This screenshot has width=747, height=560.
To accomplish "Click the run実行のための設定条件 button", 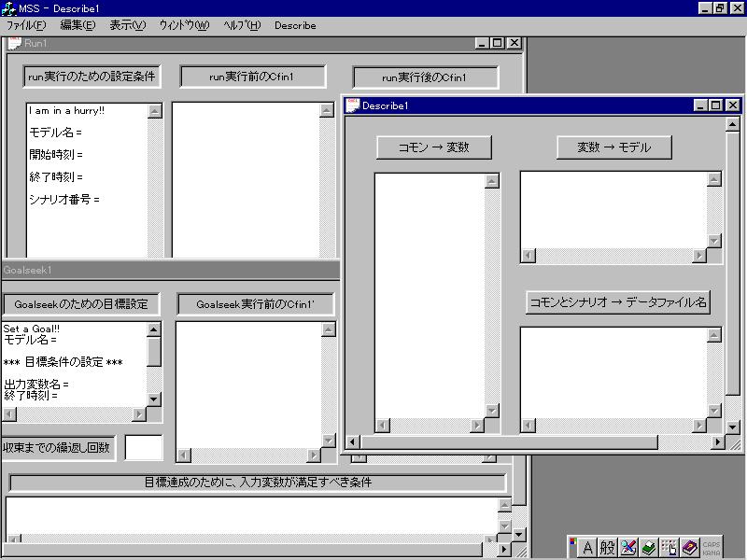I will [92, 77].
